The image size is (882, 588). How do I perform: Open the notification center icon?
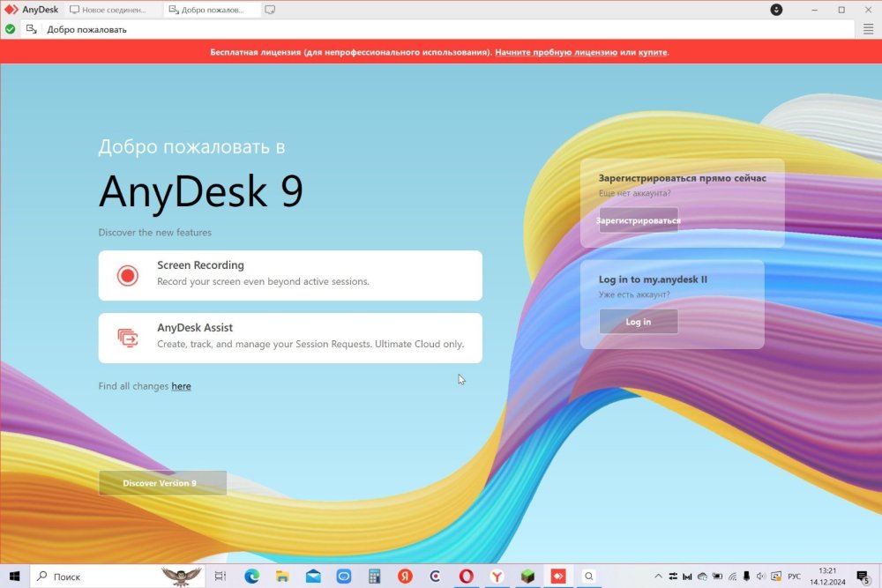(863, 577)
